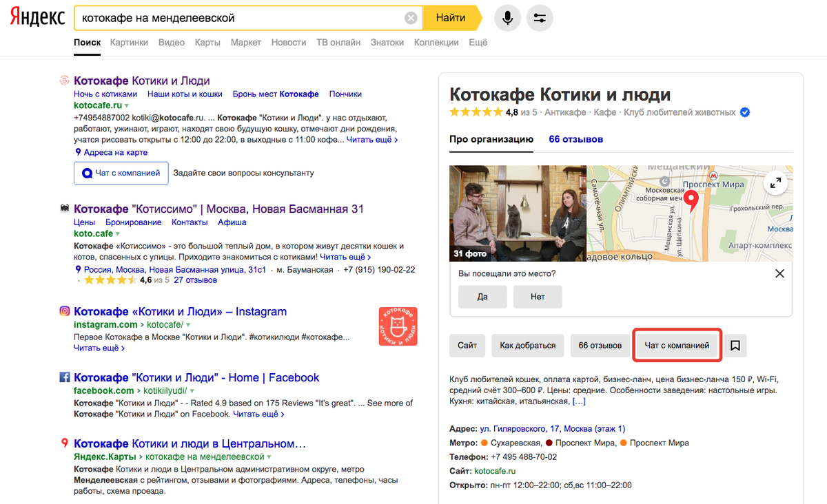Bookmark the Котокафе organization
Screen dimensions: 827x504
coord(735,346)
